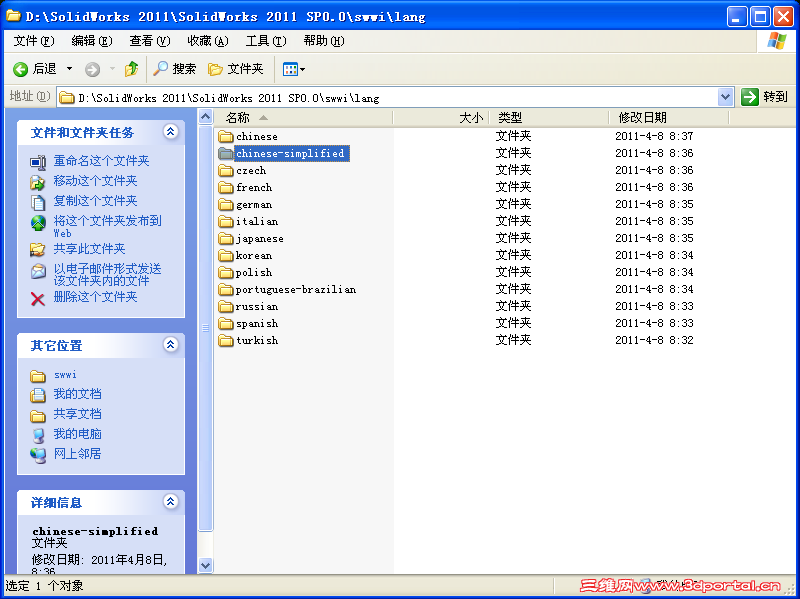Open 共享文档 in other places
Screen dimensions: 800x599
(78, 414)
